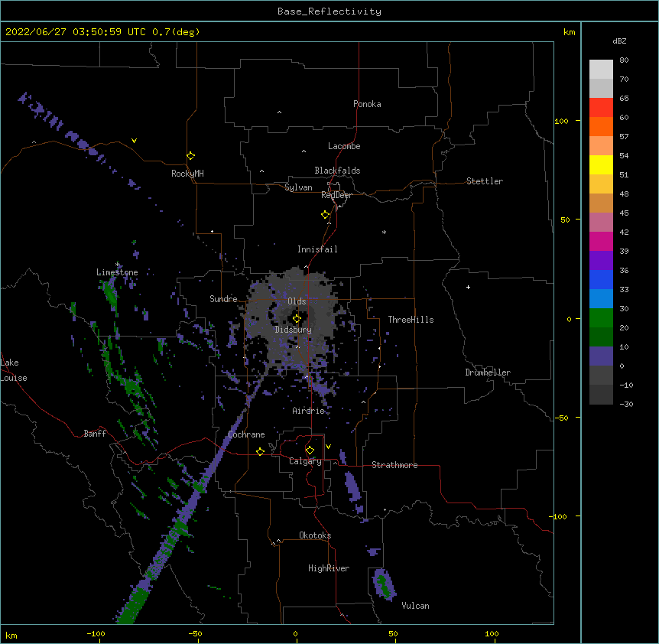Click the Base_Reflectivity title text
Viewport: 659px width, 644px height.
pyautogui.click(x=329, y=11)
